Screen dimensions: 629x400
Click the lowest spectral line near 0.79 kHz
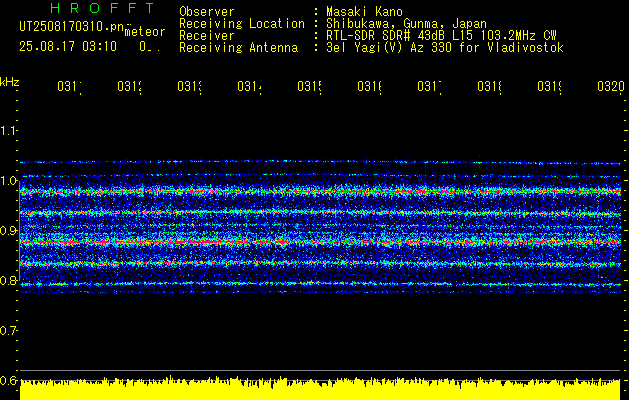point(320,284)
